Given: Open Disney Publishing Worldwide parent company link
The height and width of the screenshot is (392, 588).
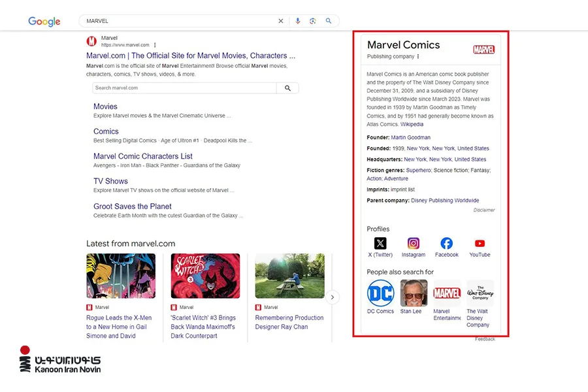Looking at the screenshot, I should point(445,201).
